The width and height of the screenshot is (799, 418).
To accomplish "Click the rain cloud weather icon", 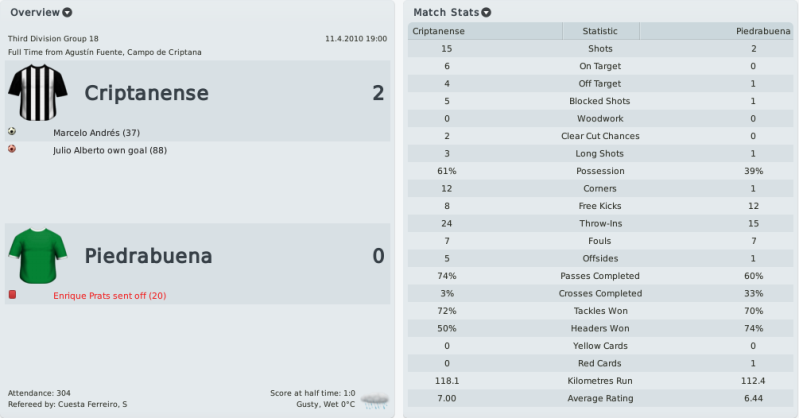I will (375, 400).
